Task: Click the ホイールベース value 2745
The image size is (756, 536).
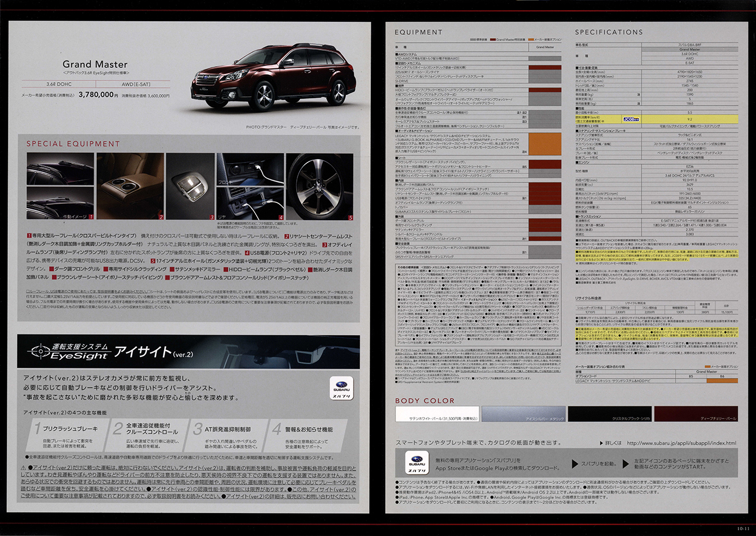Action: click(690, 81)
